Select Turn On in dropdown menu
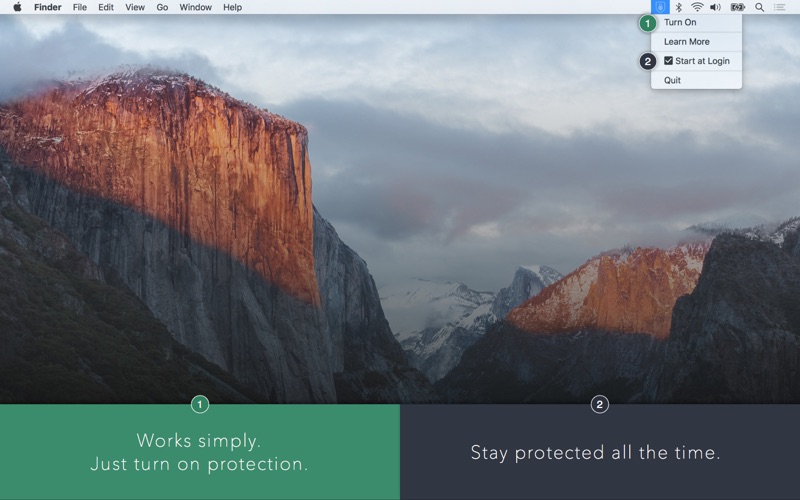 [x=696, y=22]
